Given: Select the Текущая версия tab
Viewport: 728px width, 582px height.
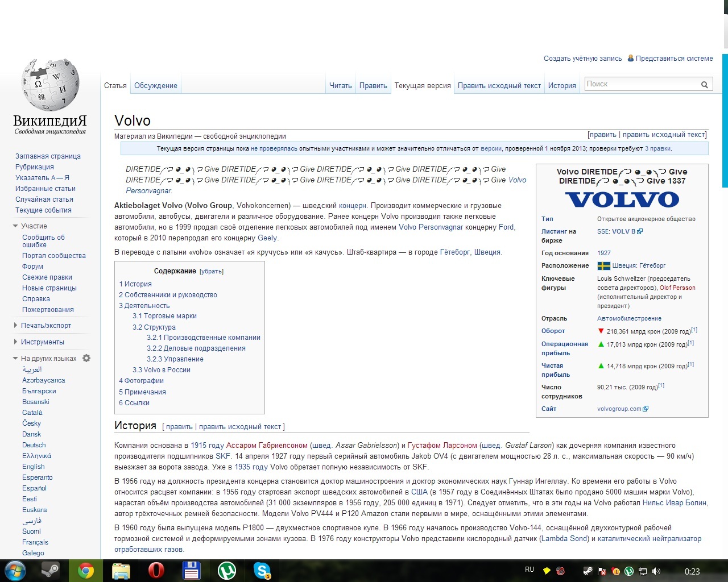Looking at the screenshot, I should coord(423,86).
